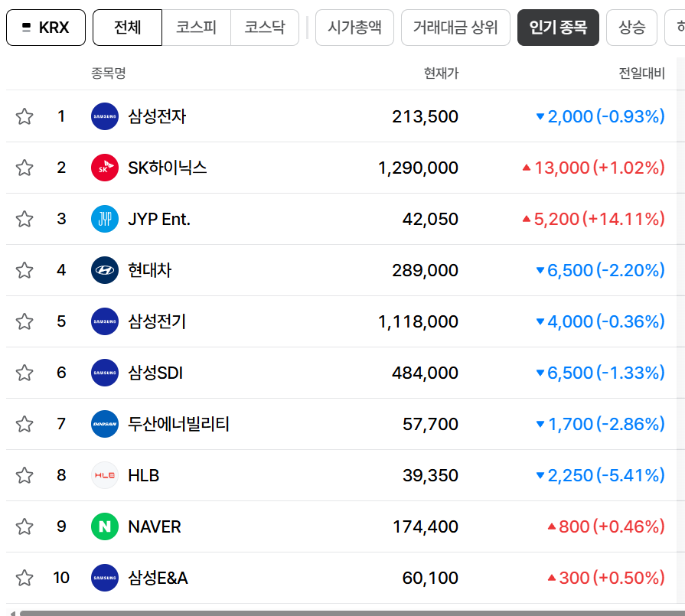Select the 인기 종목 filter

coord(558,28)
